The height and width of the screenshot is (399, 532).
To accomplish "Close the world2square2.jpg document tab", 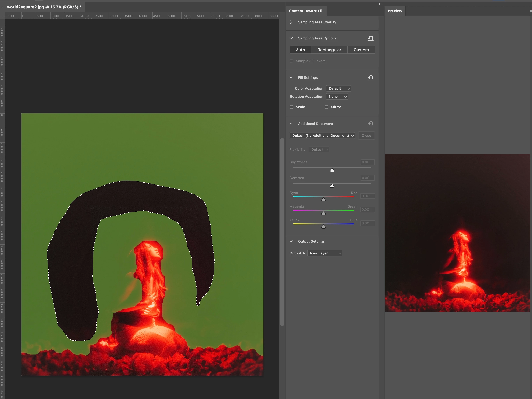I will pos(2,7).
